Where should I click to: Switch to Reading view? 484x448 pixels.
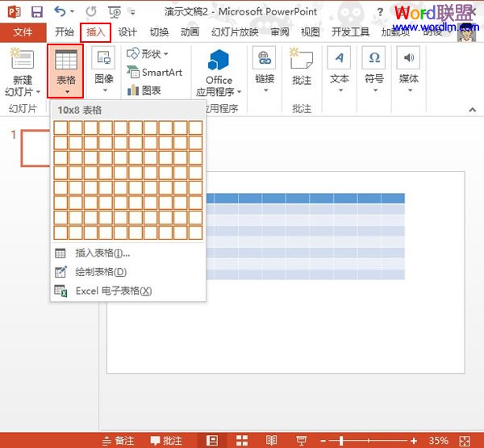[x=271, y=440]
